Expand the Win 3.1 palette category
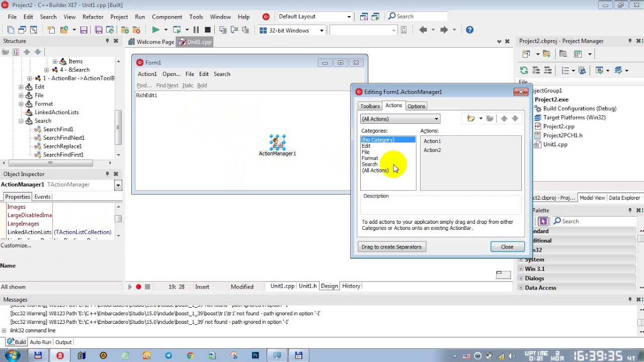This screenshot has height=362, width=644. [521, 269]
